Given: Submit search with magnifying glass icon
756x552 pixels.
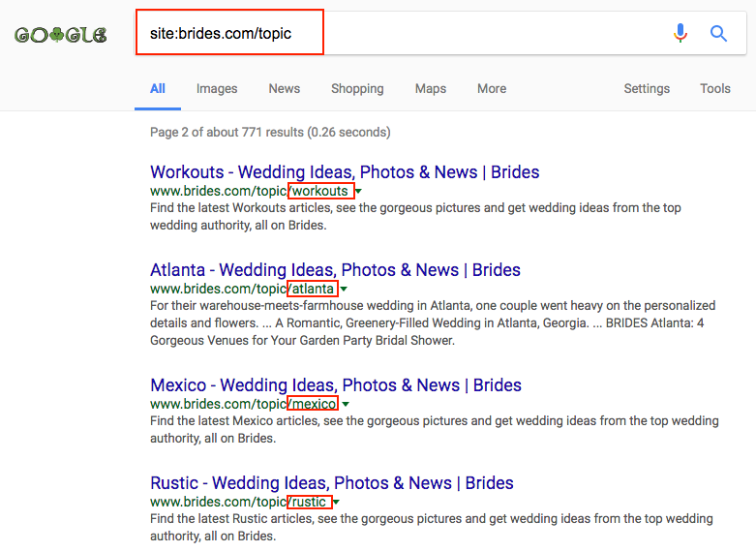Looking at the screenshot, I should 718,33.
